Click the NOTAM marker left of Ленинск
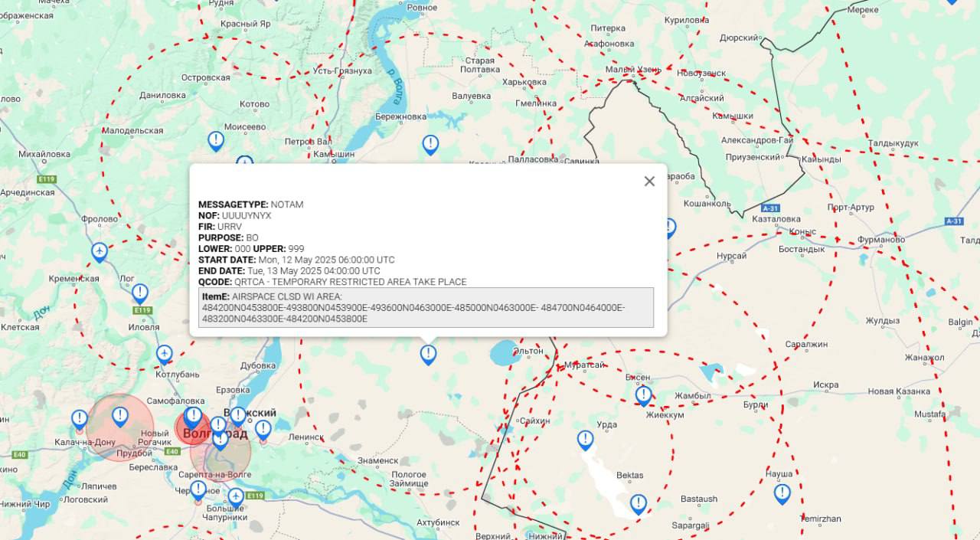This screenshot has height=540, width=980. pos(263,429)
